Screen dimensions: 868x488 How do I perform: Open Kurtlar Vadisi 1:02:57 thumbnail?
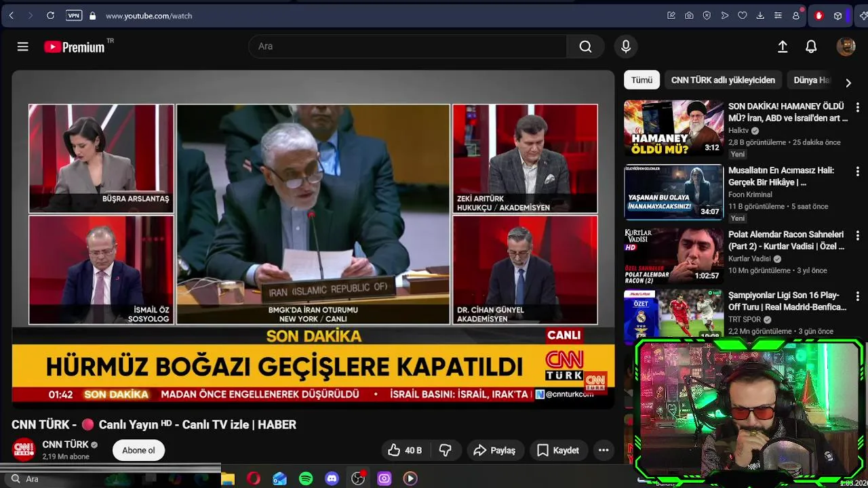click(x=673, y=256)
